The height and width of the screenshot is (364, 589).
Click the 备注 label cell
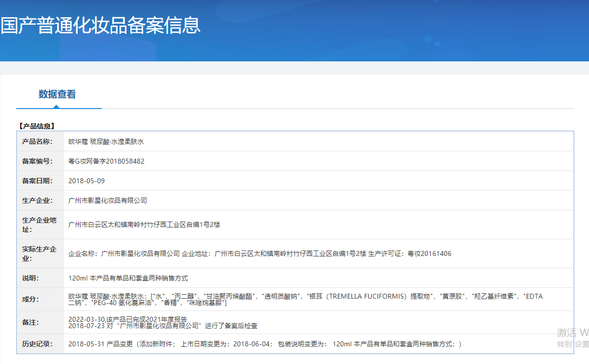(40, 322)
